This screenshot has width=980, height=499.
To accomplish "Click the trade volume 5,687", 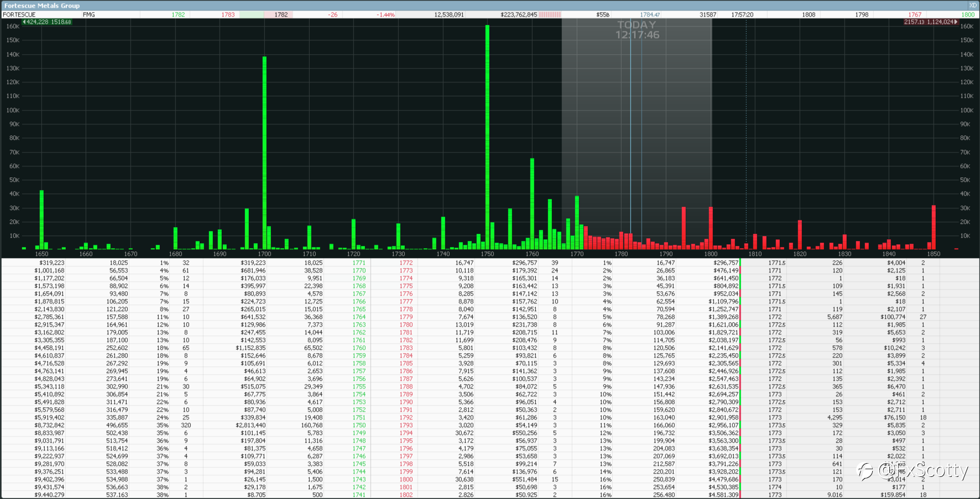I will click(835, 317).
